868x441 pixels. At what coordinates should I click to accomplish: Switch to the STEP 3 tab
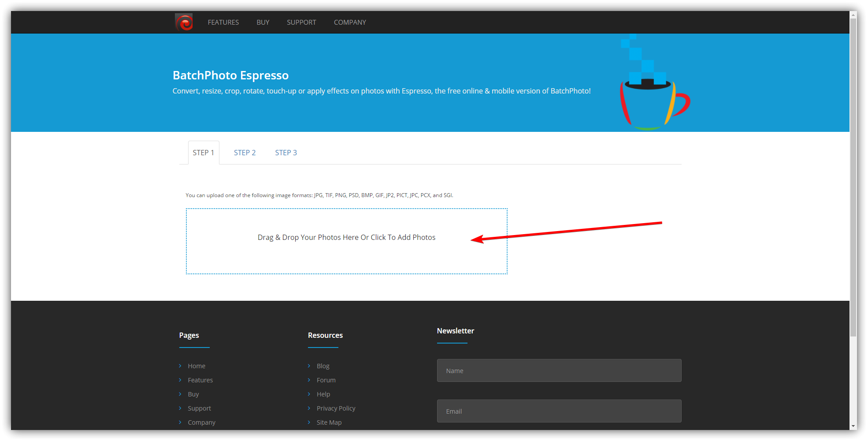tap(286, 153)
